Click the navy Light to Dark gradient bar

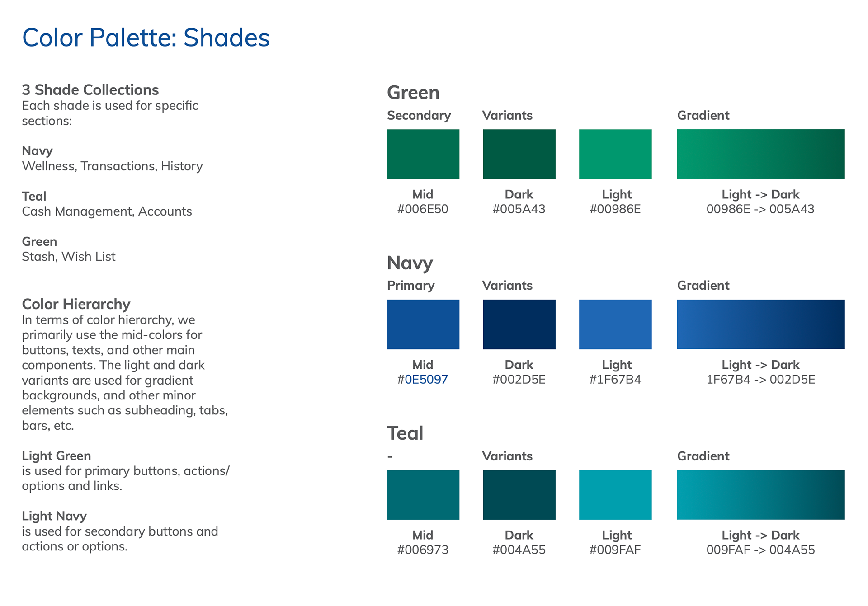coord(760,324)
